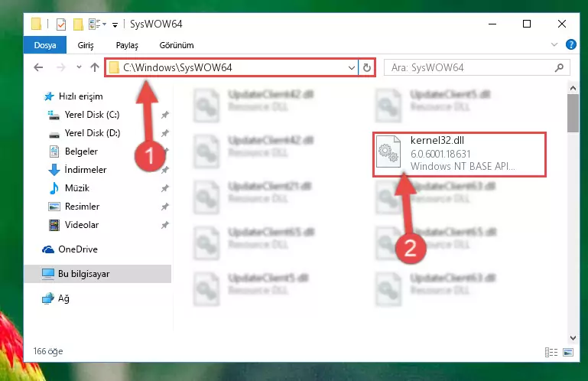
Task: Click the forward navigation arrow
Action: click(x=60, y=67)
